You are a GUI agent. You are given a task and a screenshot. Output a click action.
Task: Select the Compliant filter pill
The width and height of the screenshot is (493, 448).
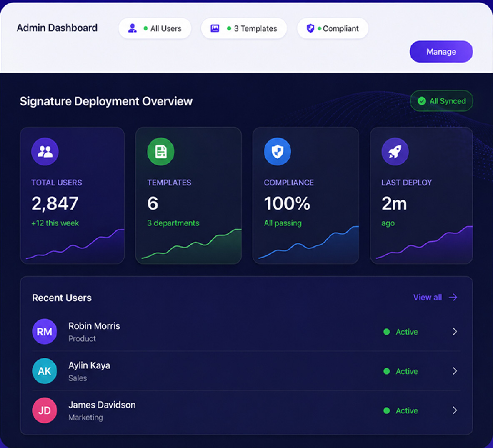333,28
